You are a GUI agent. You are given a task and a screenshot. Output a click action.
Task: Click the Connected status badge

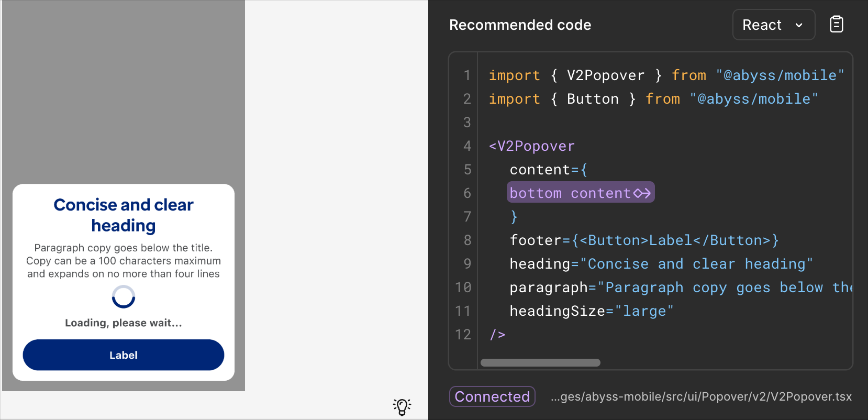(x=492, y=396)
